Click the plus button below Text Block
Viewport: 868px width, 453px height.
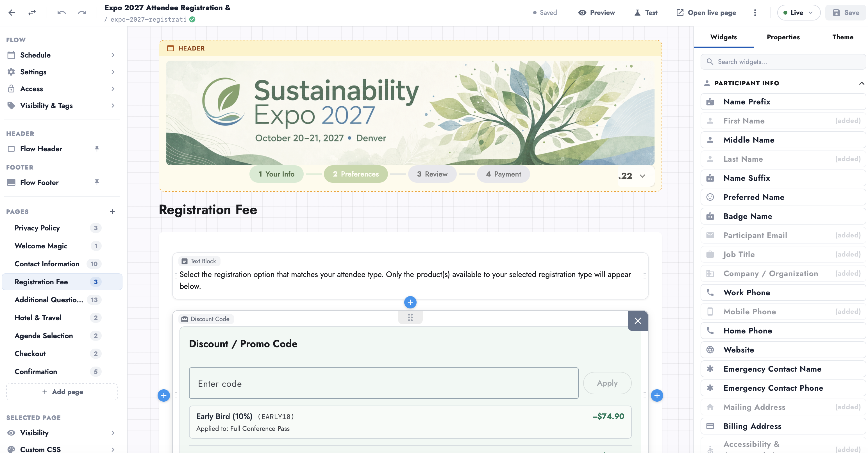[x=410, y=302]
